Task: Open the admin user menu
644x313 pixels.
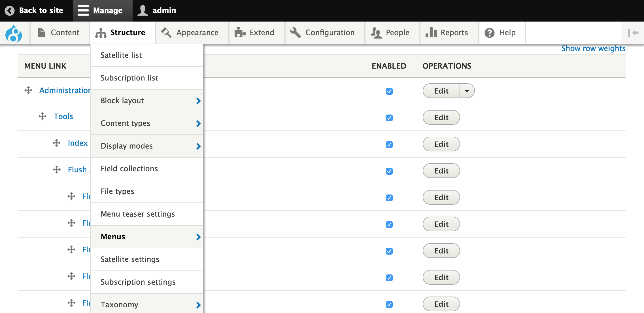Action: pos(157,10)
